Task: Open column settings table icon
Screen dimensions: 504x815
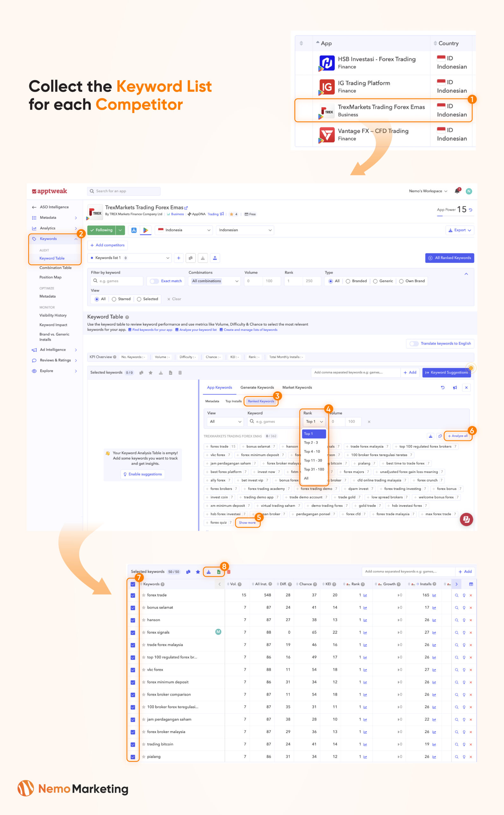Action: (x=471, y=584)
